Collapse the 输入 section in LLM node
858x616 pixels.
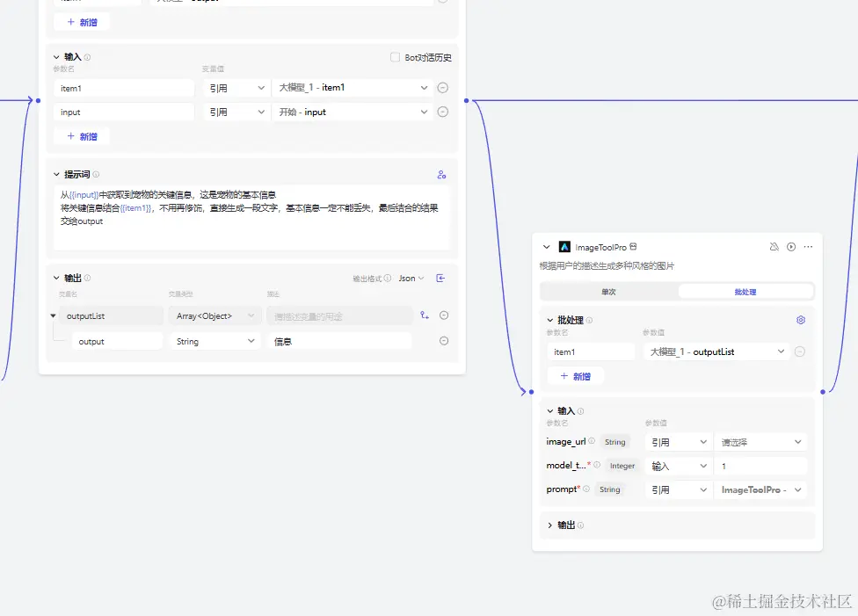click(55, 57)
